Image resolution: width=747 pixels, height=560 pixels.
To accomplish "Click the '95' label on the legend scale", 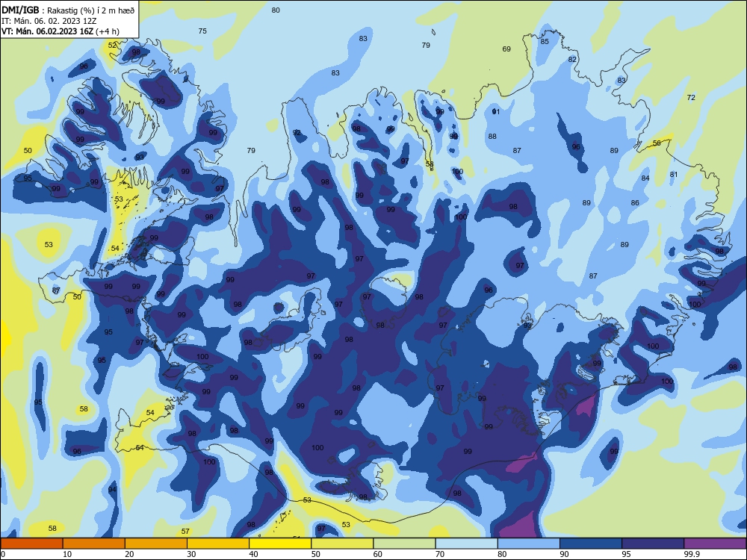I will tap(626, 554).
